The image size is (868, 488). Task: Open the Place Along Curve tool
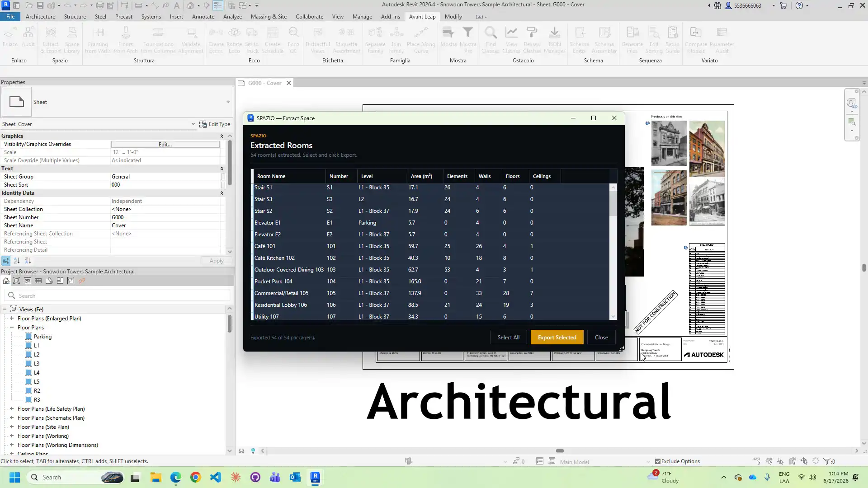click(x=421, y=40)
